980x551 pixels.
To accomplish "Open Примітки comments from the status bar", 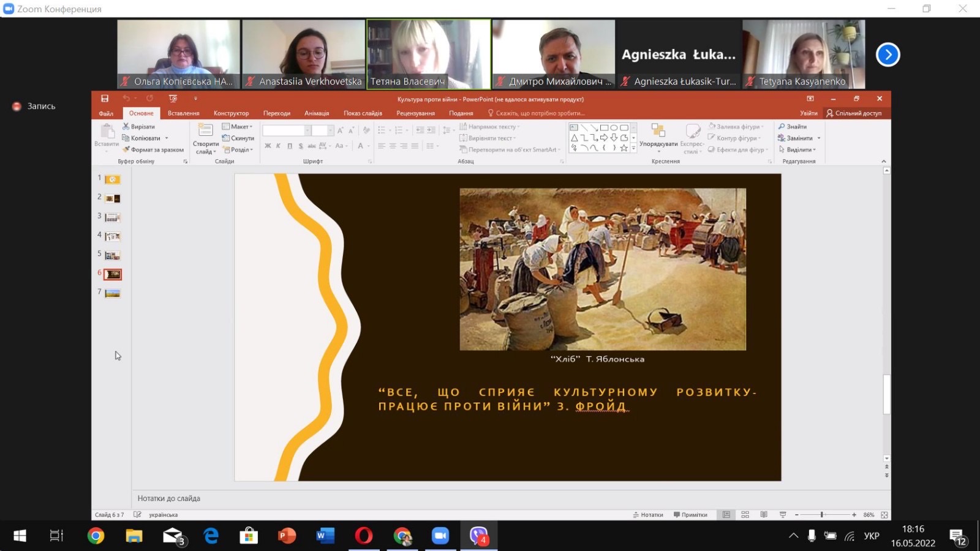I will (x=690, y=515).
